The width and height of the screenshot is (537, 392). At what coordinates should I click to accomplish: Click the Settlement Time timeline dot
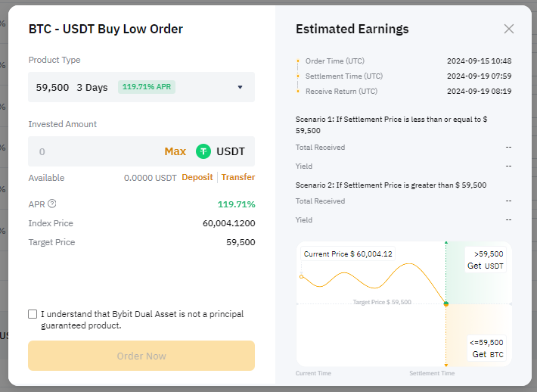tap(298, 76)
